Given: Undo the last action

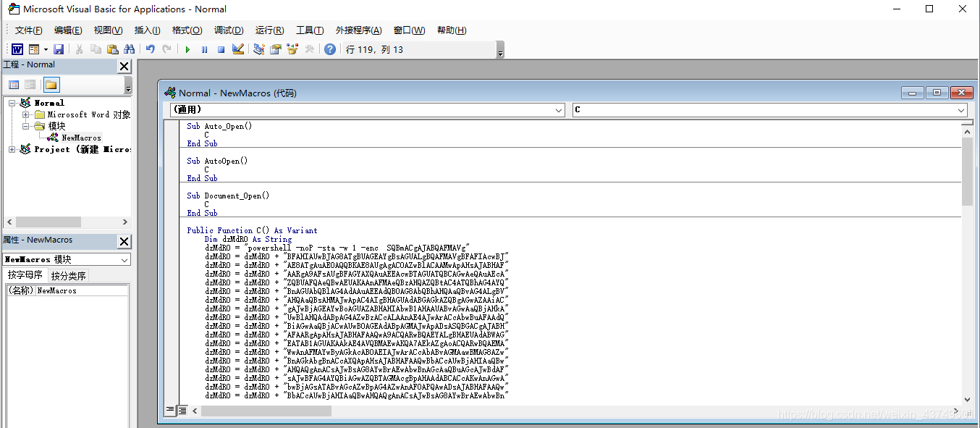Looking at the screenshot, I should click(x=150, y=49).
